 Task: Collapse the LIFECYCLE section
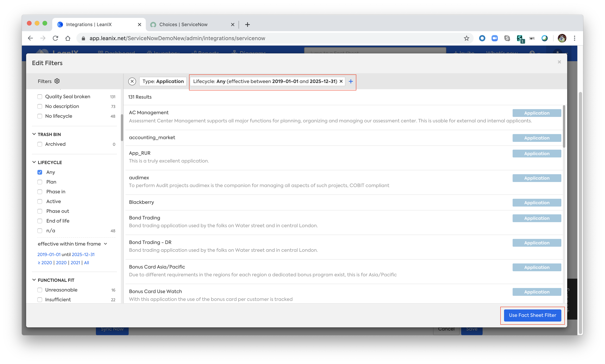(34, 162)
